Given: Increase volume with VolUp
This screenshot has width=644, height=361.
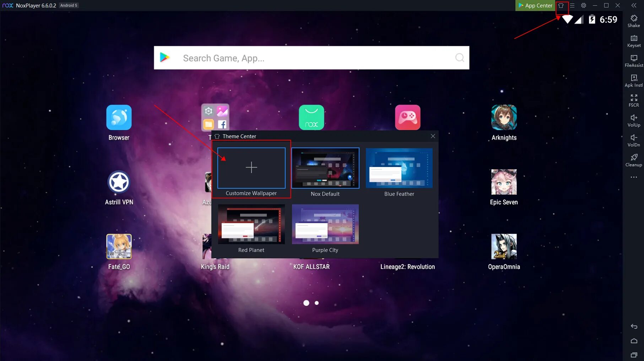Looking at the screenshot, I should [x=634, y=120].
